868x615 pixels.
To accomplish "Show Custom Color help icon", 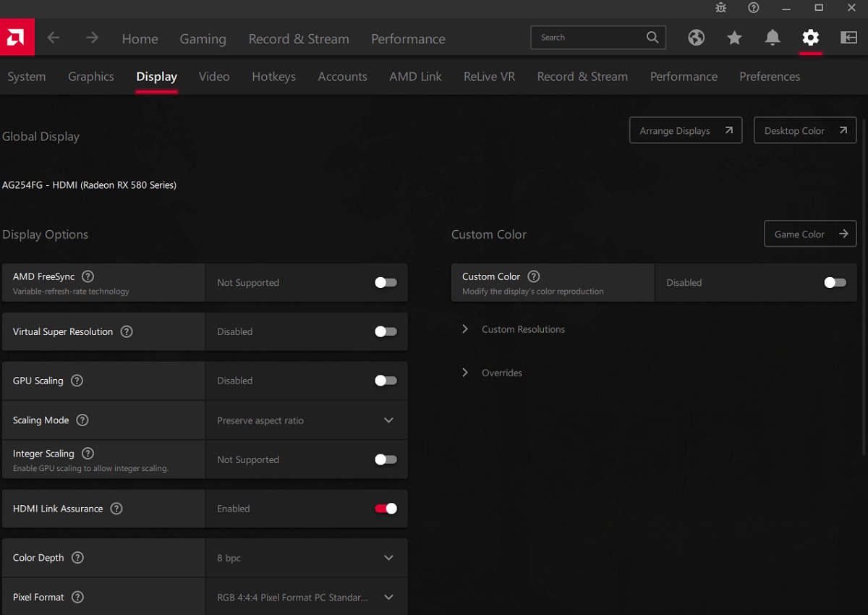I will click(534, 276).
